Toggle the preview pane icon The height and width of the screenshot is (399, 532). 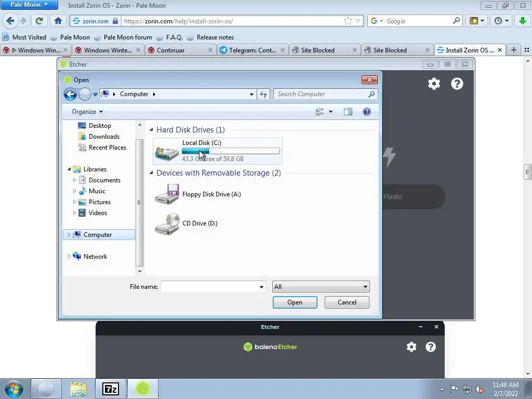click(x=348, y=112)
